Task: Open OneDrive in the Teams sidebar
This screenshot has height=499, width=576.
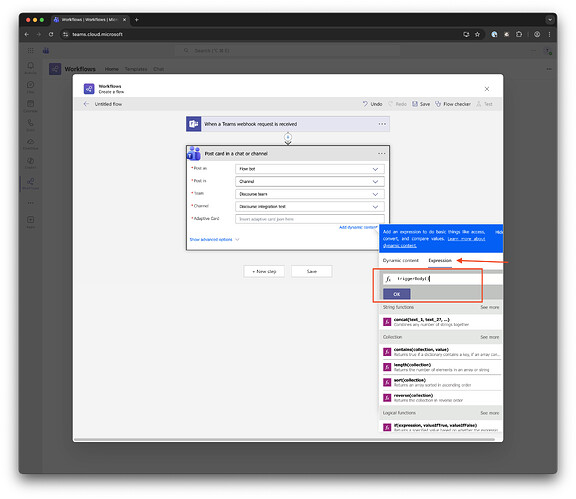Action: (x=30, y=144)
